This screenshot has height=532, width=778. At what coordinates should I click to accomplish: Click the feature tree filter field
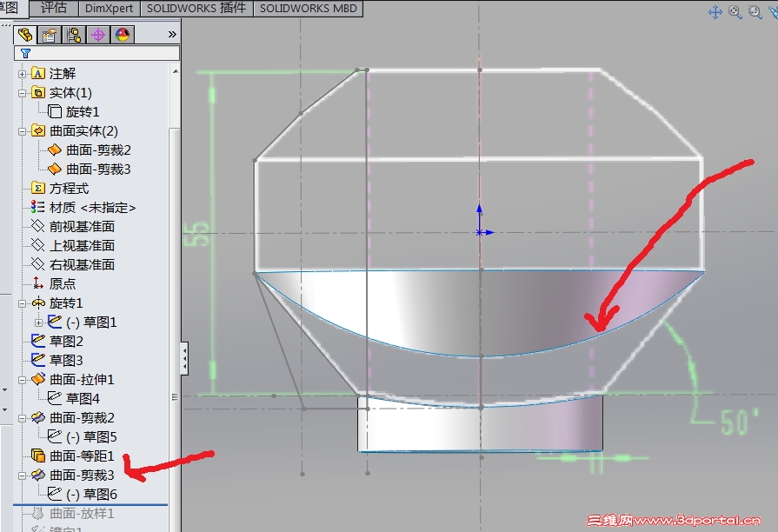click(x=96, y=53)
